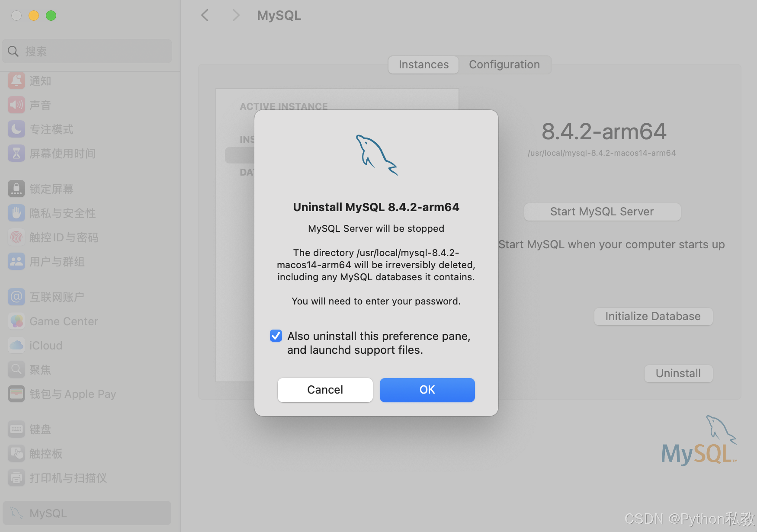
Task: Select the Game Center sidebar label
Action: point(64,321)
